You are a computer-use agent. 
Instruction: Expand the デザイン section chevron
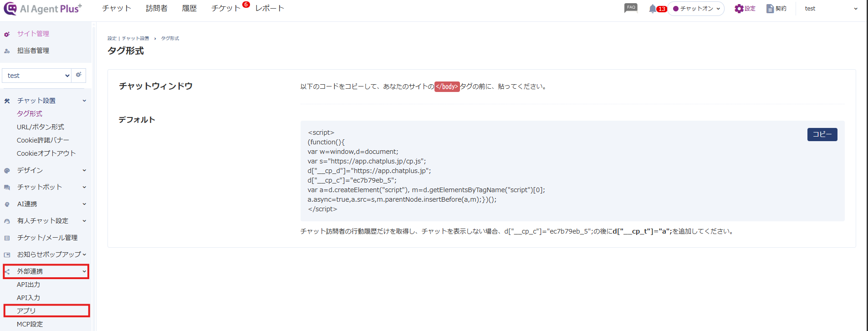(x=84, y=171)
